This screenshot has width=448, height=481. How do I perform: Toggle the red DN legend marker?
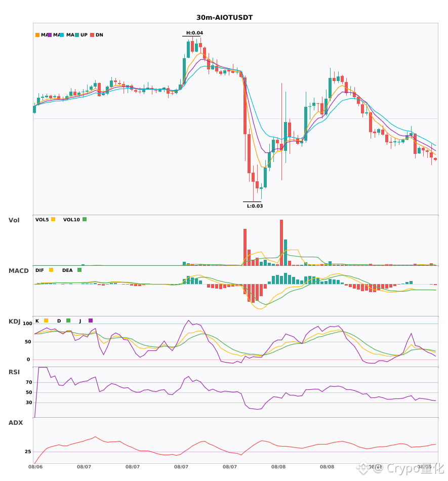[x=92, y=35]
